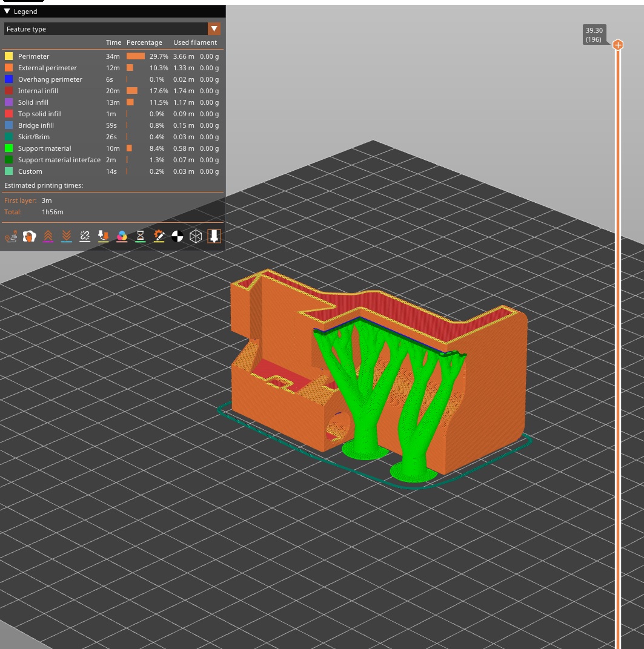Disable the Tool marker arrow toggle
This screenshot has width=644, height=649.
(214, 236)
